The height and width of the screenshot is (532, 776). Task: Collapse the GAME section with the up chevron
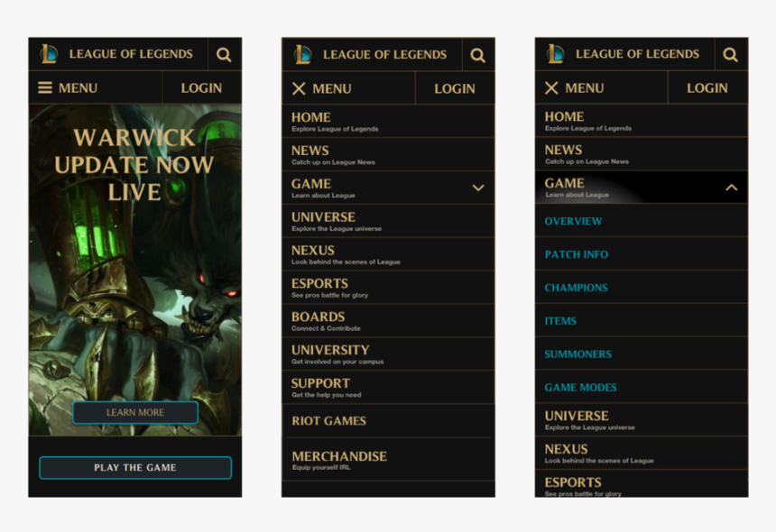click(732, 188)
